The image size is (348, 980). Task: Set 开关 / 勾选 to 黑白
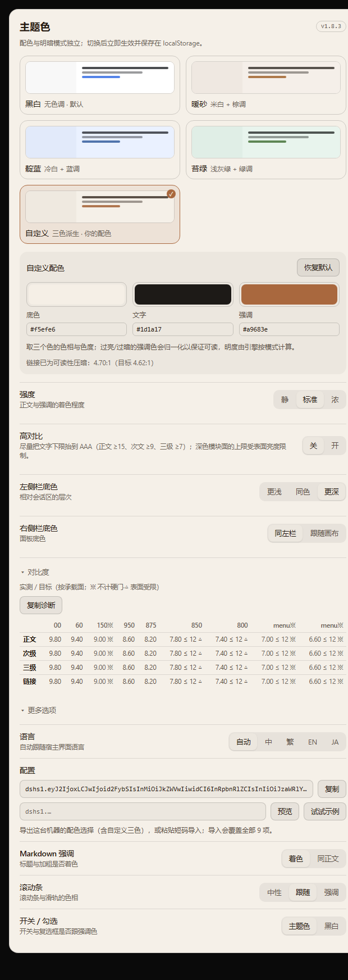coord(332,926)
